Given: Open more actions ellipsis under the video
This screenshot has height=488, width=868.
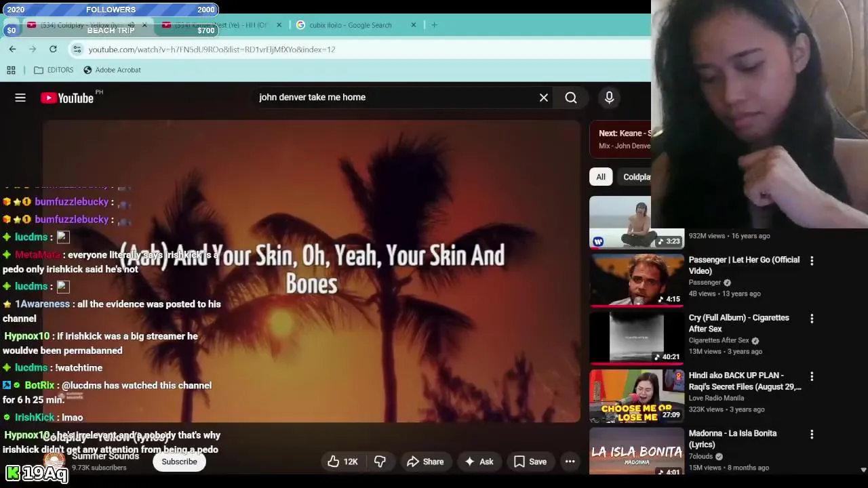Looking at the screenshot, I should point(570,462).
